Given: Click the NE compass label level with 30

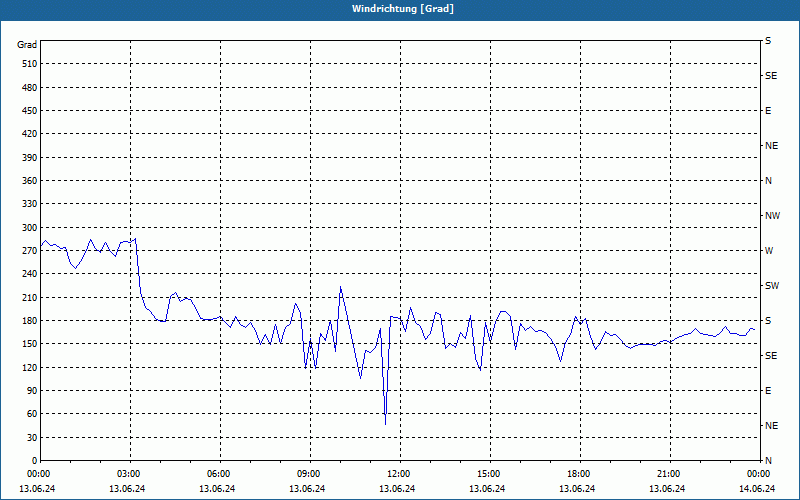Looking at the screenshot, I should (x=771, y=426).
